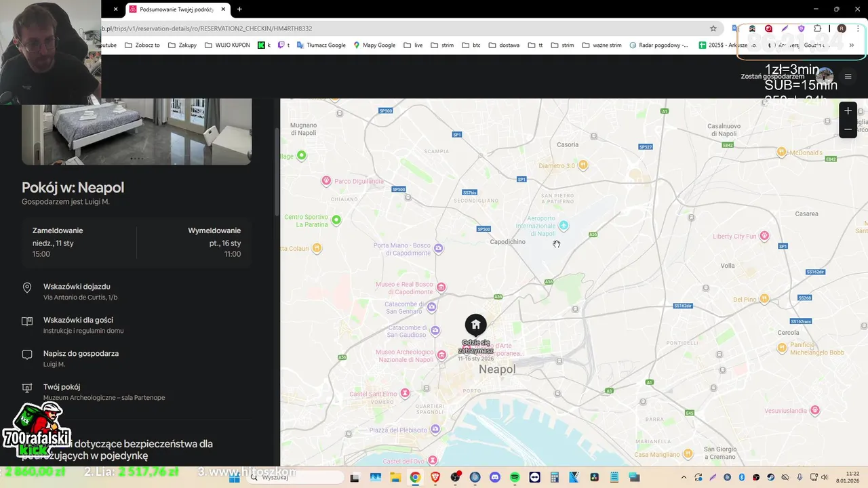The width and height of the screenshot is (868, 488).
Task: Click the Diametro 3.0 restaurant pin
Action: coord(583,165)
